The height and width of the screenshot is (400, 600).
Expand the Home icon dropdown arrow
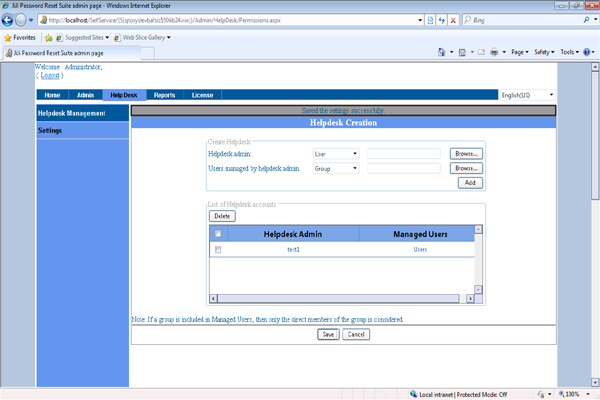click(452, 52)
